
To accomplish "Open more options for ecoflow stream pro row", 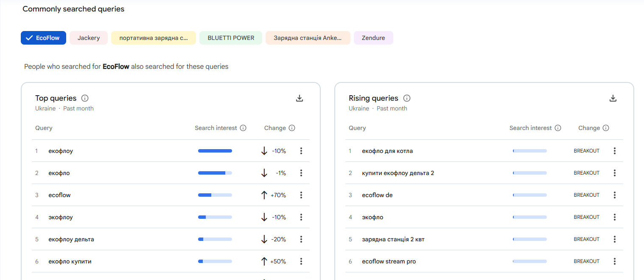I will tap(615, 261).
